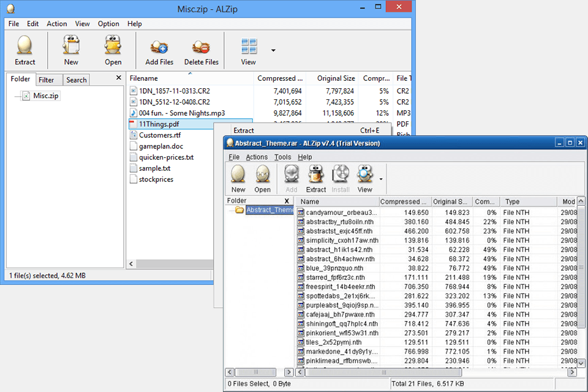Screen dimensions: 588x392
Task: Click Open egg icon in Abstract_Theme.rar window
Action: pyautogui.click(x=263, y=174)
